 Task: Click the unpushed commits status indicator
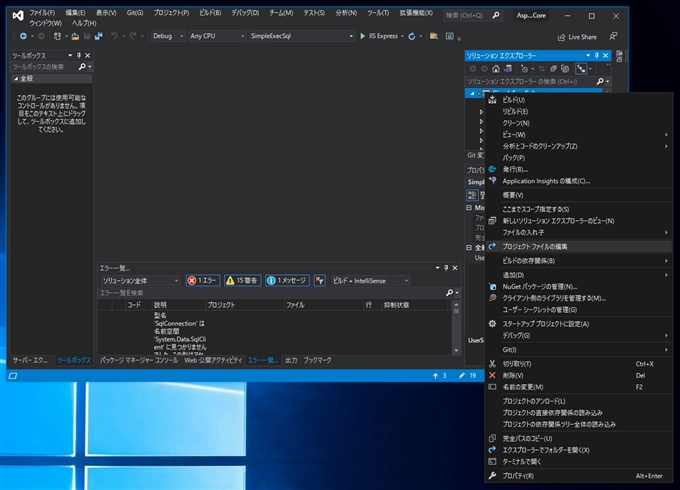439,376
